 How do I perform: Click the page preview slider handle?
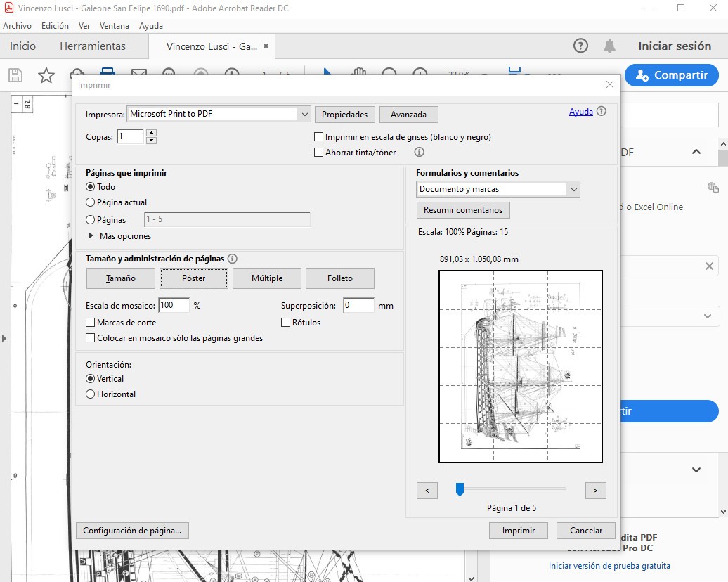[x=460, y=489]
